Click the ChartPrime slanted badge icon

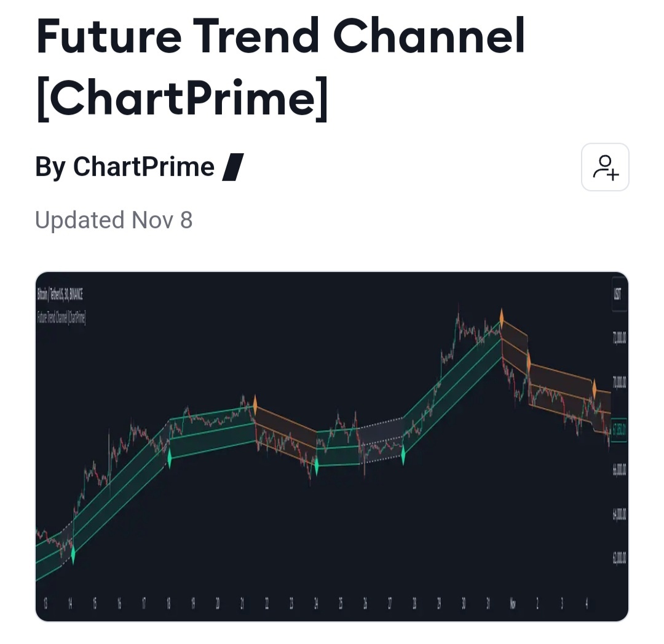(233, 167)
